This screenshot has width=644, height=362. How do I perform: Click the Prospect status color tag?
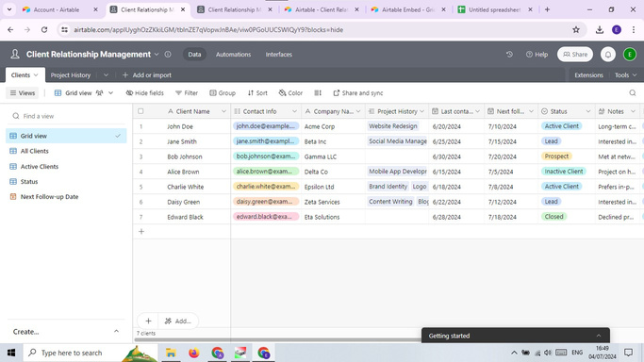point(556,156)
